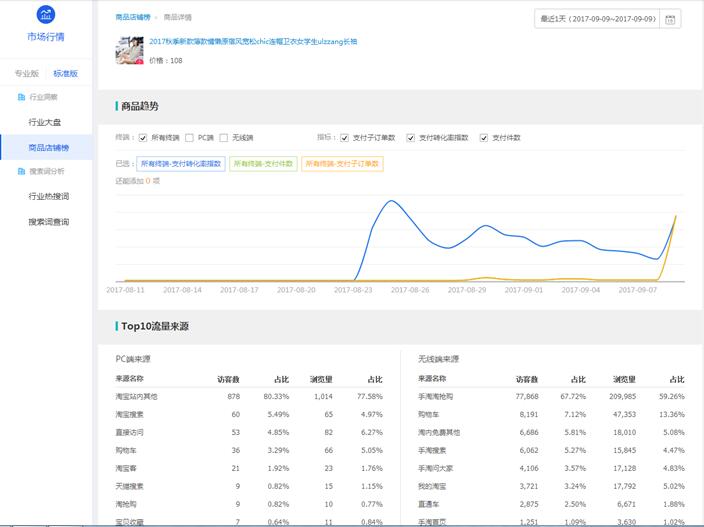Uncheck the 支付转化率指数 indicator checkbox
This screenshot has height=527, width=704.
[x=410, y=138]
